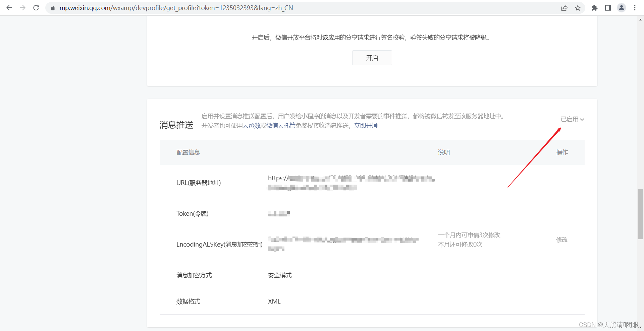Reload the current page

pos(36,8)
